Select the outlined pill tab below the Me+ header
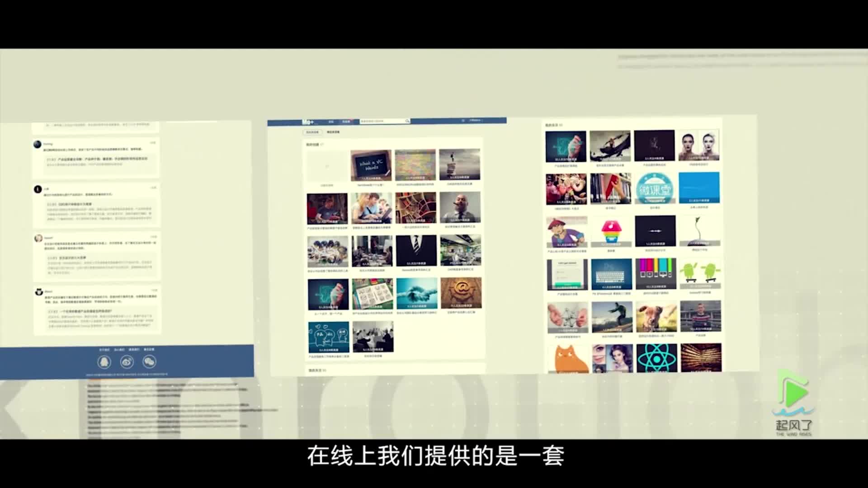 pos(312,132)
